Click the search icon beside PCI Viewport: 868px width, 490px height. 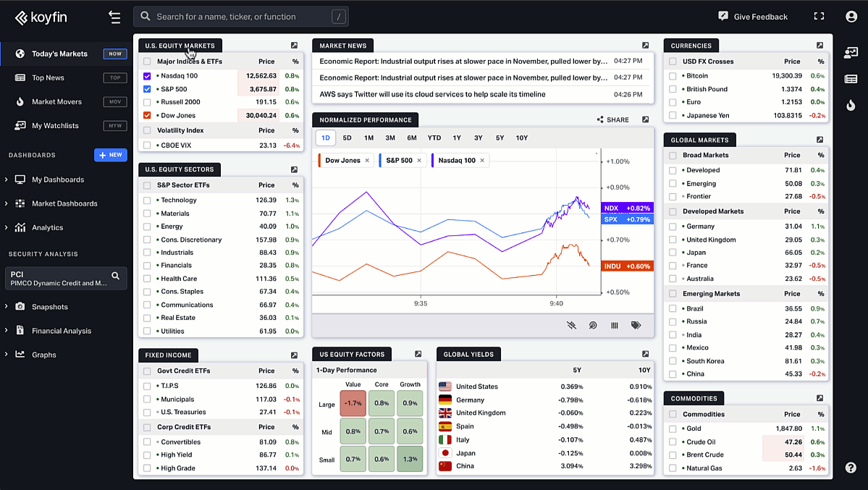point(116,276)
